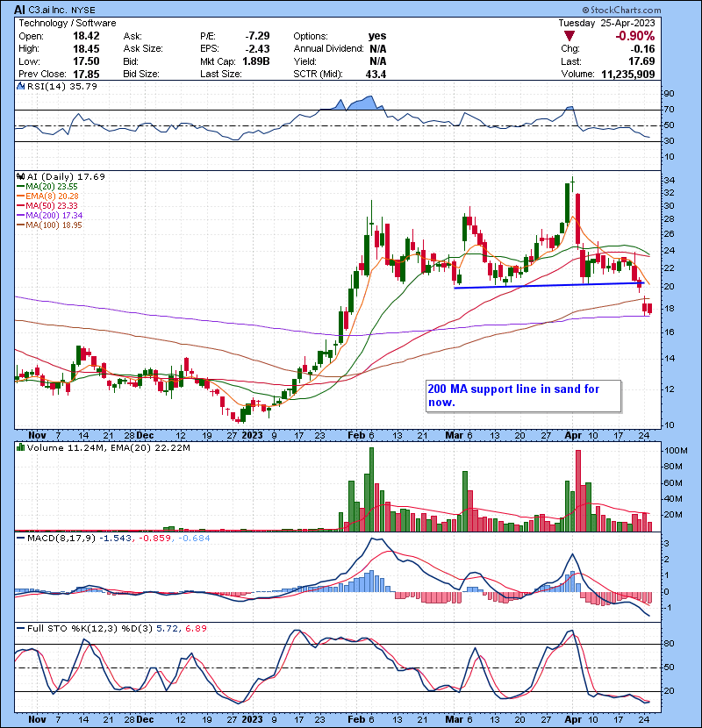Click the -0.90% percent change value

(635, 36)
